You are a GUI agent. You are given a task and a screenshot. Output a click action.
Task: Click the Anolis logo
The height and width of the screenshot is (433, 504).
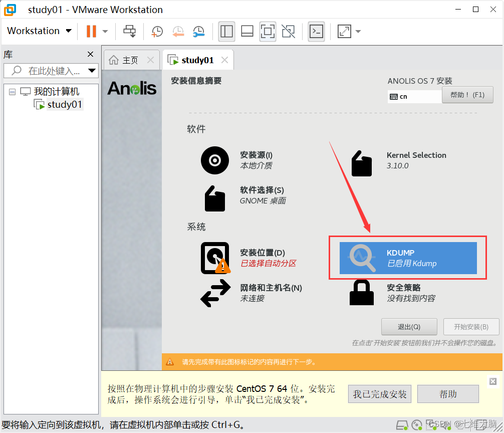(x=132, y=88)
